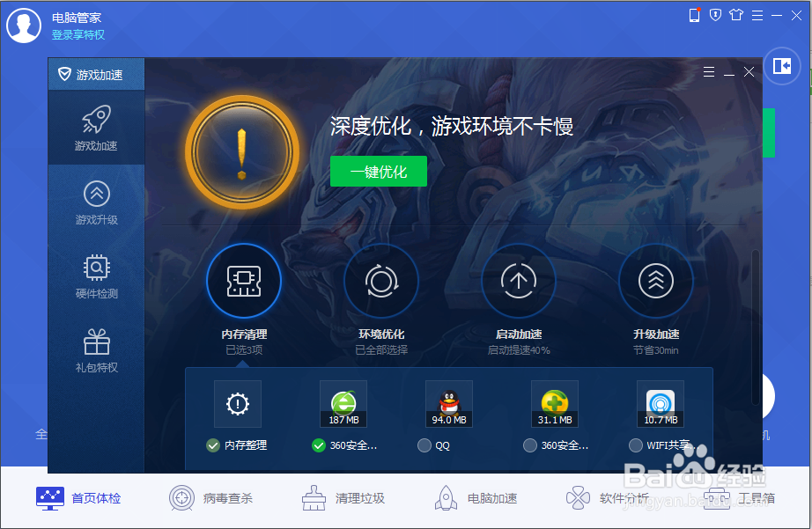Screen dimensions: 812x529
Task: Uncheck the 内存整理 checkbox
Action: (x=213, y=445)
